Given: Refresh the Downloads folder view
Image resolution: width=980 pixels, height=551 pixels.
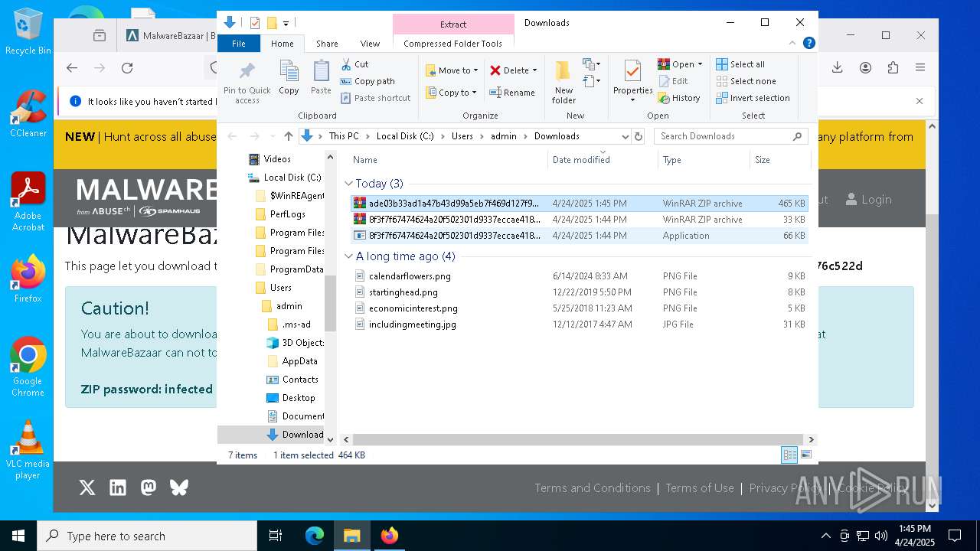Looking at the screenshot, I should tap(638, 136).
